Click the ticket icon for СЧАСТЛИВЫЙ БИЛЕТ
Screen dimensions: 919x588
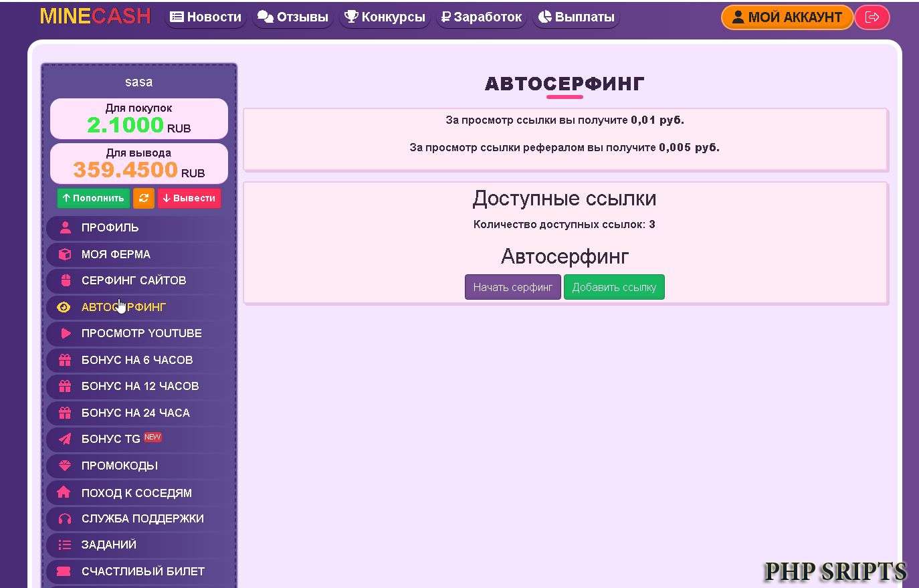[x=64, y=571]
